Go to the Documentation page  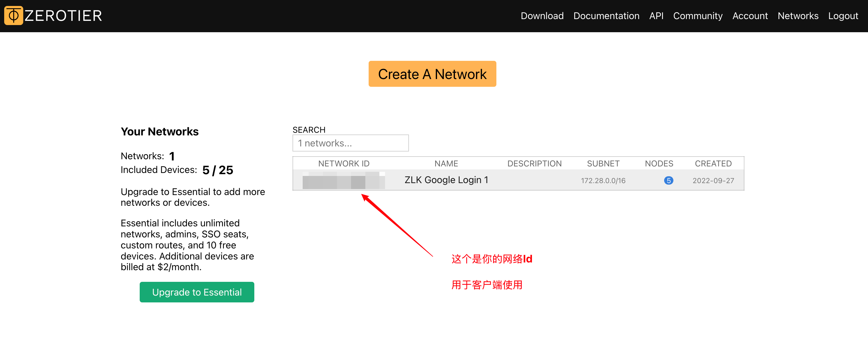pos(606,16)
